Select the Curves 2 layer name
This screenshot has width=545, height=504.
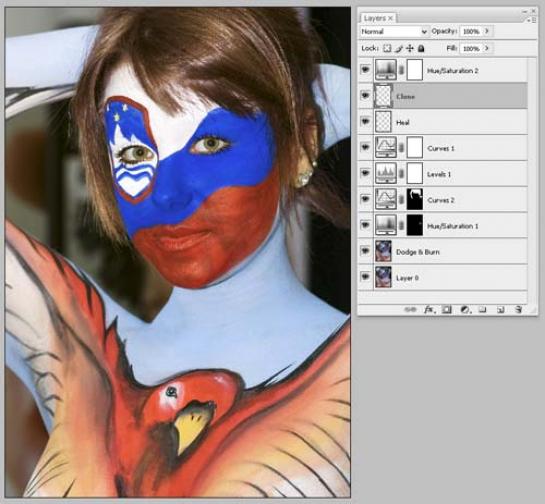(x=441, y=200)
